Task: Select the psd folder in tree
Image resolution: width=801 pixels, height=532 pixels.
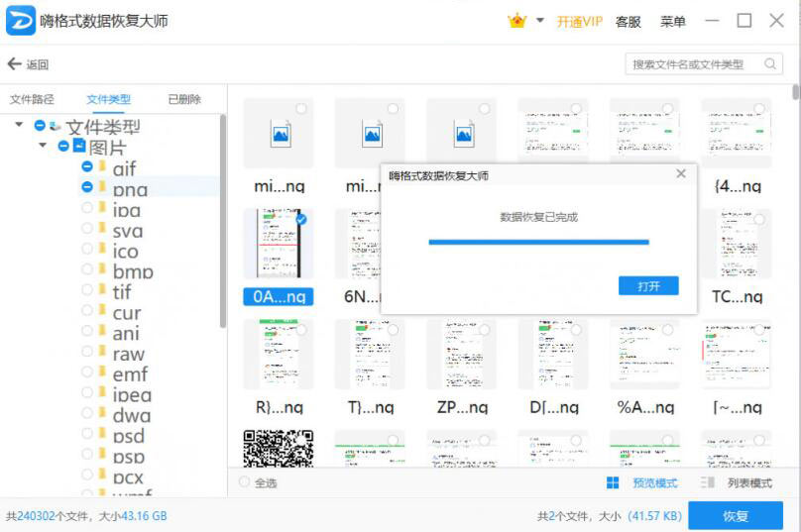Action: 128,436
